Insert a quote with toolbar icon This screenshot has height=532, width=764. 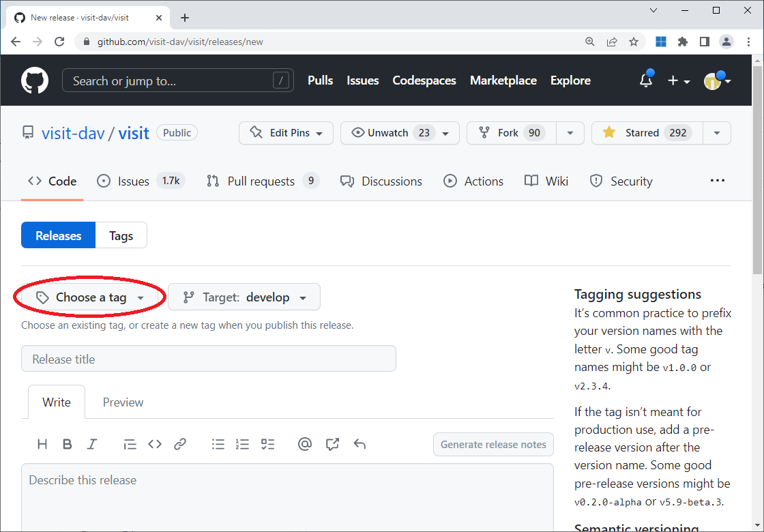point(130,444)
